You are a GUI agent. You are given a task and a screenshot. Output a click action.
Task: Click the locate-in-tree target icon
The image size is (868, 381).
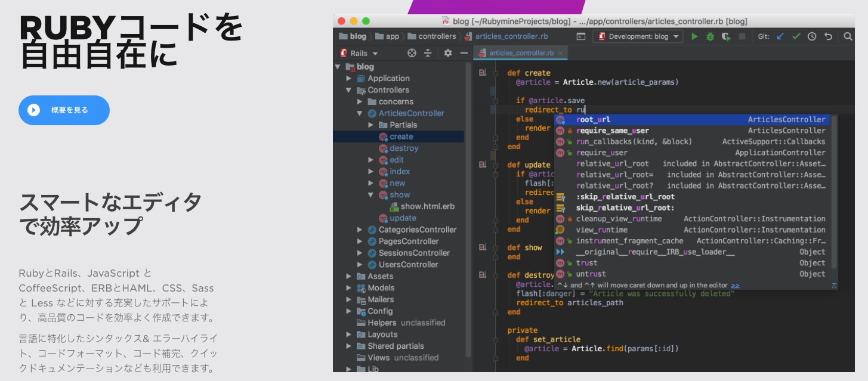[x=412, y=53]
